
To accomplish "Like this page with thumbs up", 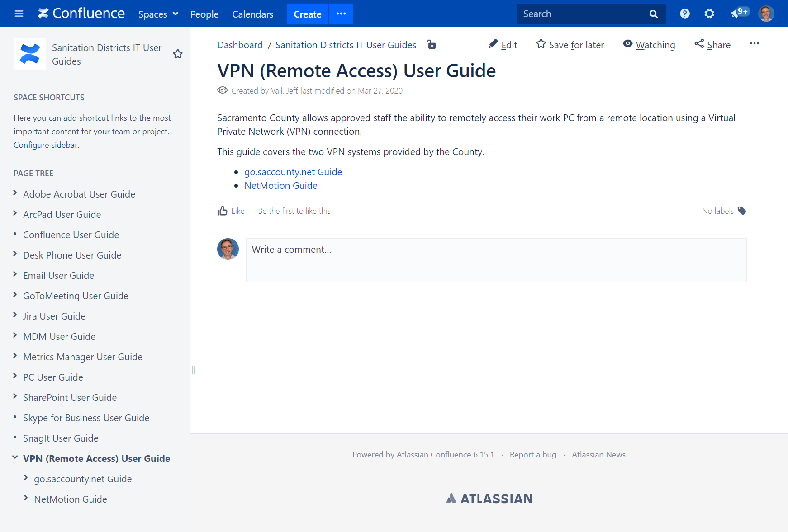I will coord(231,211).
